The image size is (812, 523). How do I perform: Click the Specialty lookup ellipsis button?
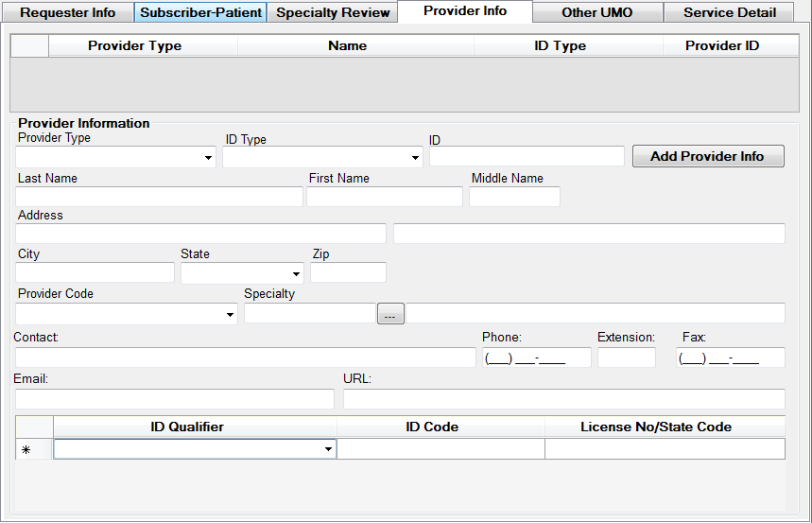(x=390, y=314)
